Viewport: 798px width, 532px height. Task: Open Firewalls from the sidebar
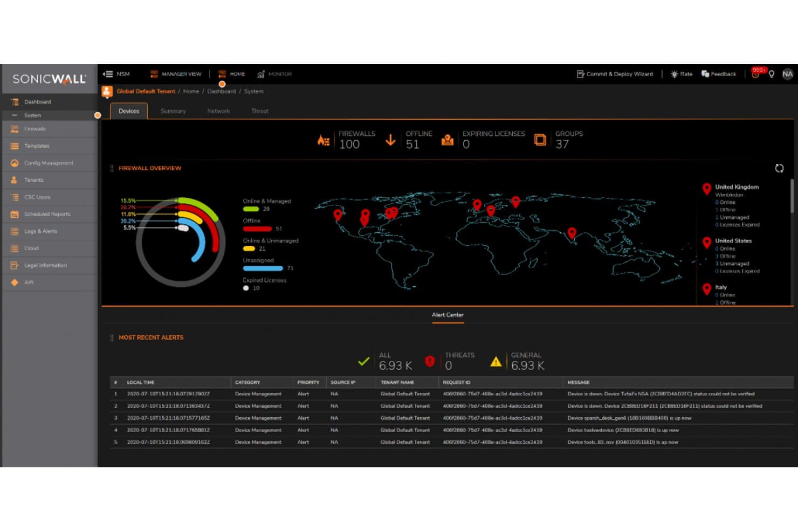point(50,129)
